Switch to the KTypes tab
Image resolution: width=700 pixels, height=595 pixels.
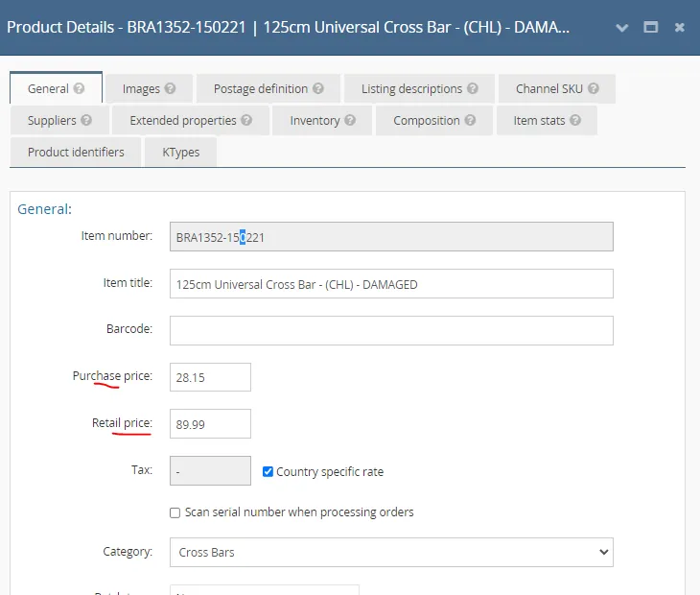pyautogui.click(x=181, y=152)
